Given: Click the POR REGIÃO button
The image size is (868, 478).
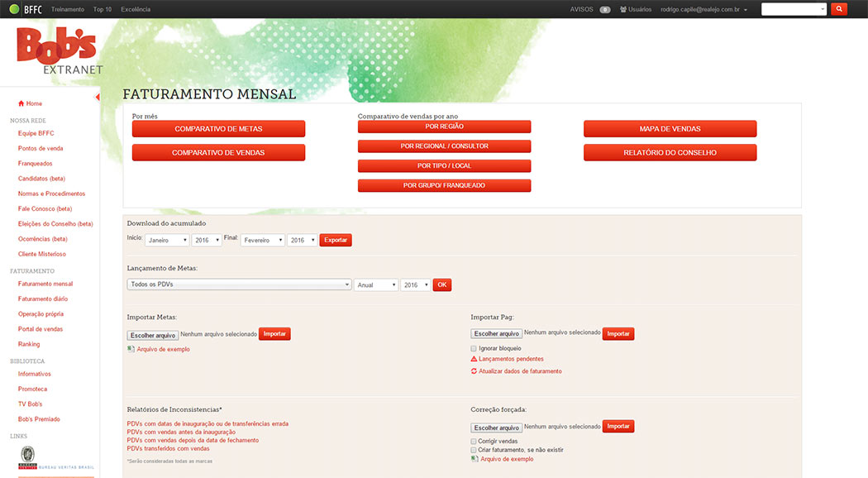Looking at the screenshot, I should [445, 127].
